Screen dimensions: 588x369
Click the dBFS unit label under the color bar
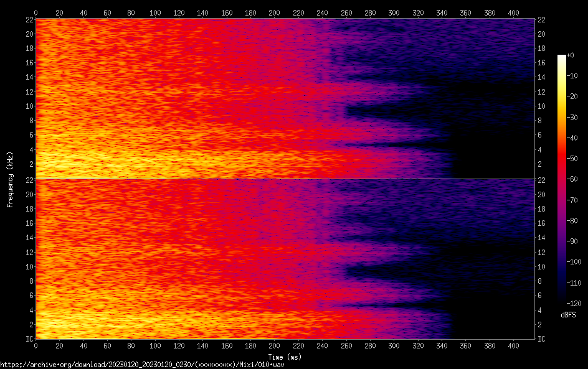pos(568,315)
